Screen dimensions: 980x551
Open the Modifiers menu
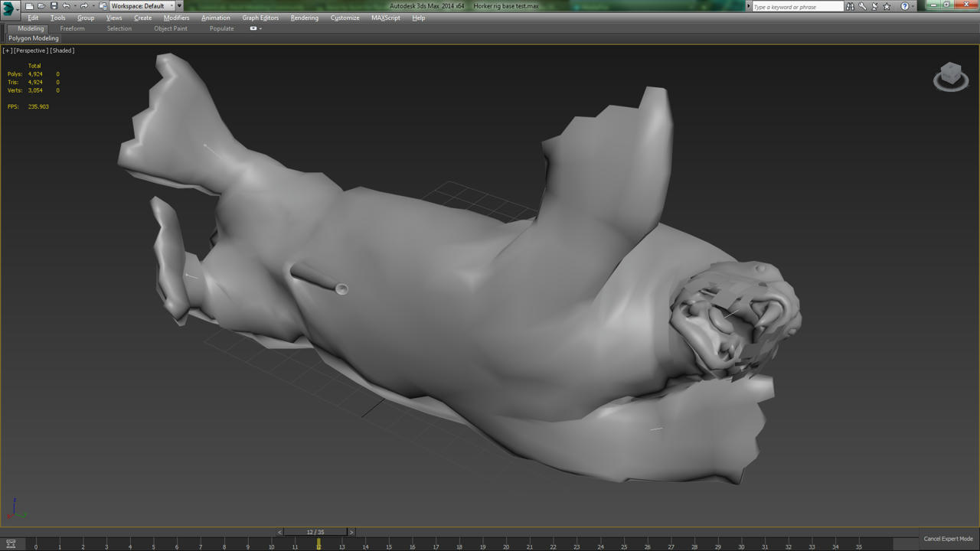pos(177,18)
